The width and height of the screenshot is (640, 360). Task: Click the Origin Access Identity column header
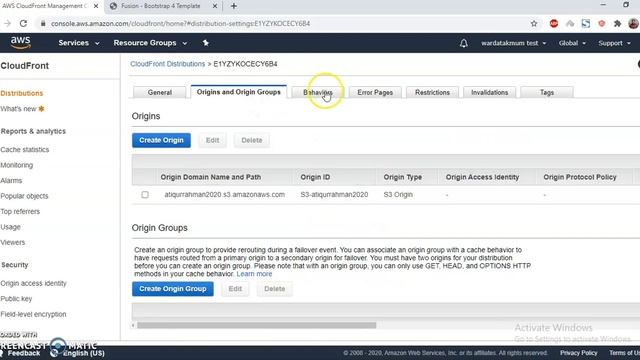click(x=482, y=177)
